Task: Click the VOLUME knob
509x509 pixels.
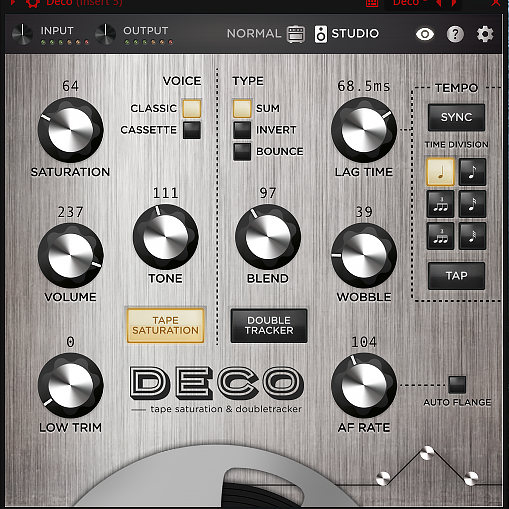Action: (71, 256)
